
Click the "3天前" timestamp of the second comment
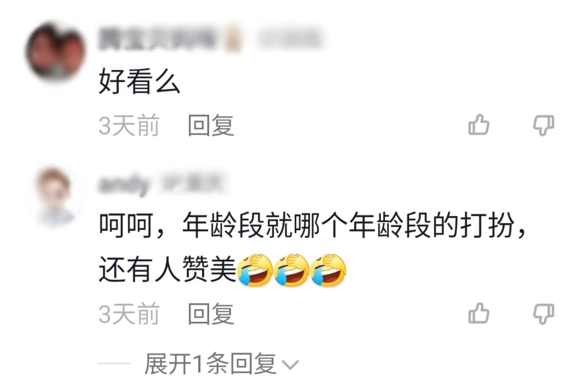pyautogui.click(x=129, y=314)
